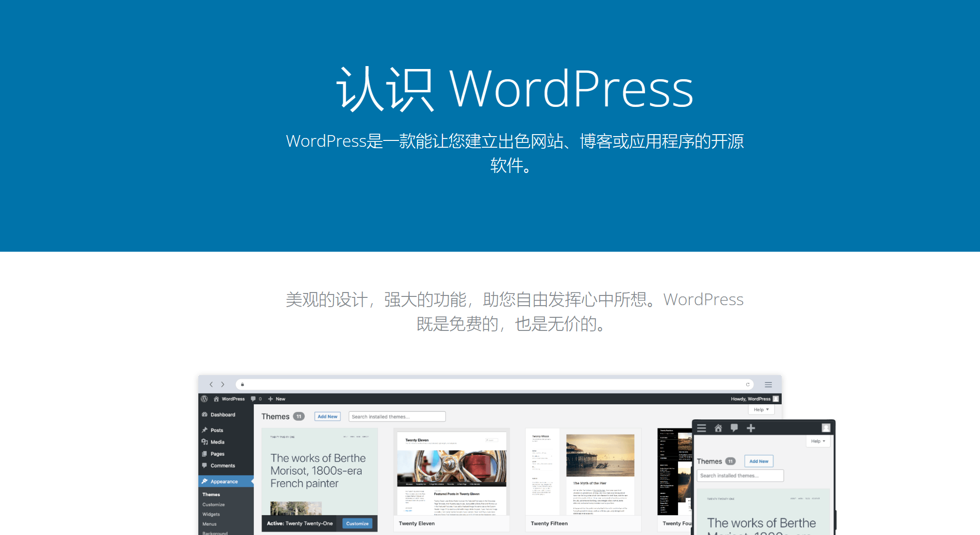The width and height of the screenshot is (980, 535).
Task: Select the Themes submenu item
Action: click(x=211, y=495)
